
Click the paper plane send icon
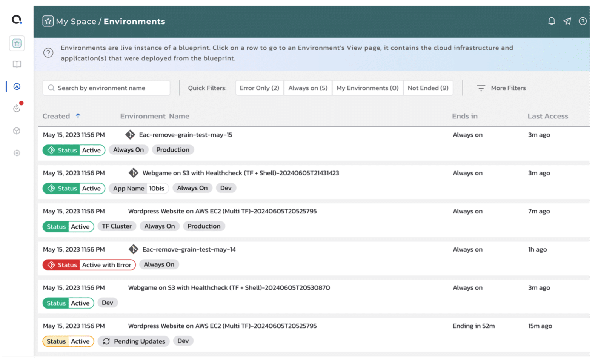(x=567, y=21)
